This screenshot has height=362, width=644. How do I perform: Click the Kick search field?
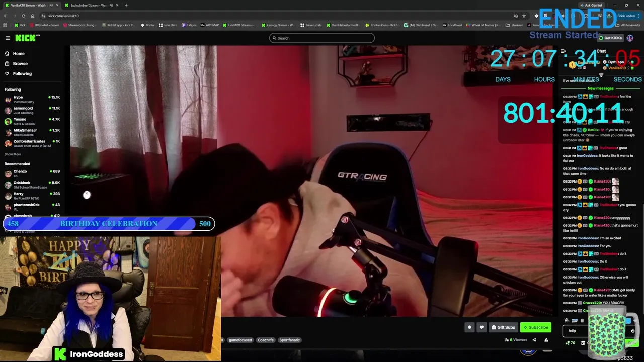pos(322,38)
